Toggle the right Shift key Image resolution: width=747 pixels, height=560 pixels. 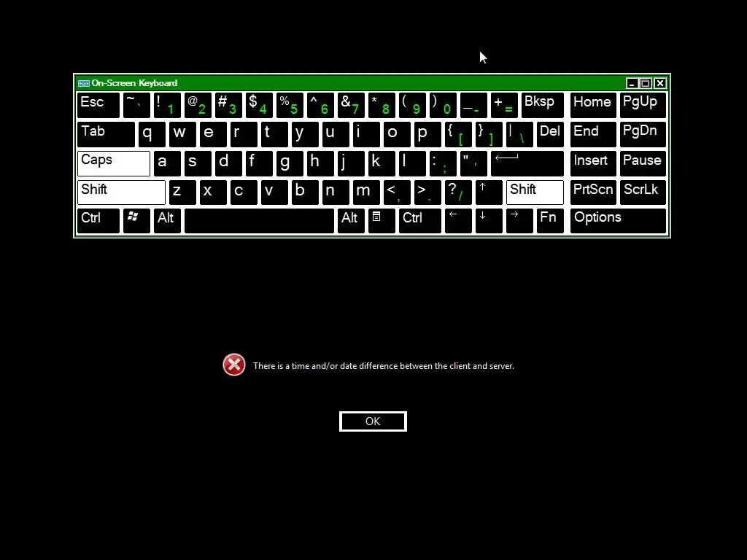coord(535,192)
